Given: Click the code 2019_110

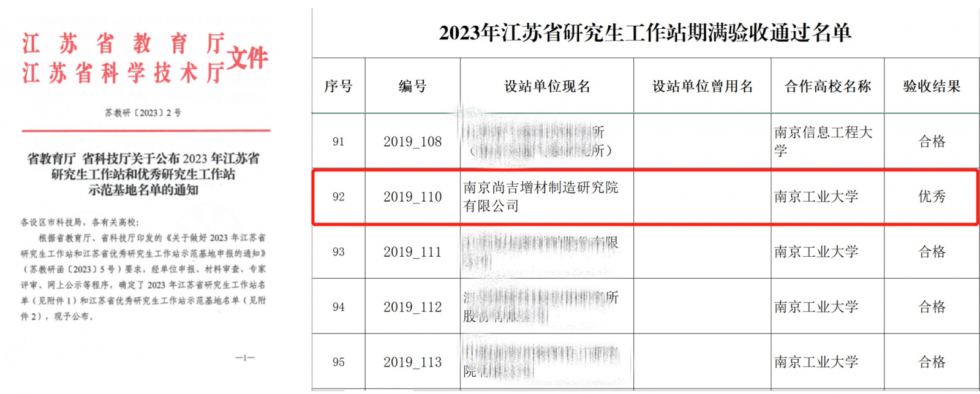Looking at the screenshot, I should pos(412,197).
